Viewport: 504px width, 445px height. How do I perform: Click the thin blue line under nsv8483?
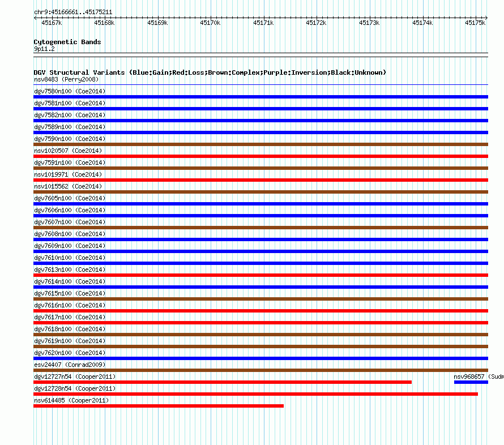[x=260, y=85]
